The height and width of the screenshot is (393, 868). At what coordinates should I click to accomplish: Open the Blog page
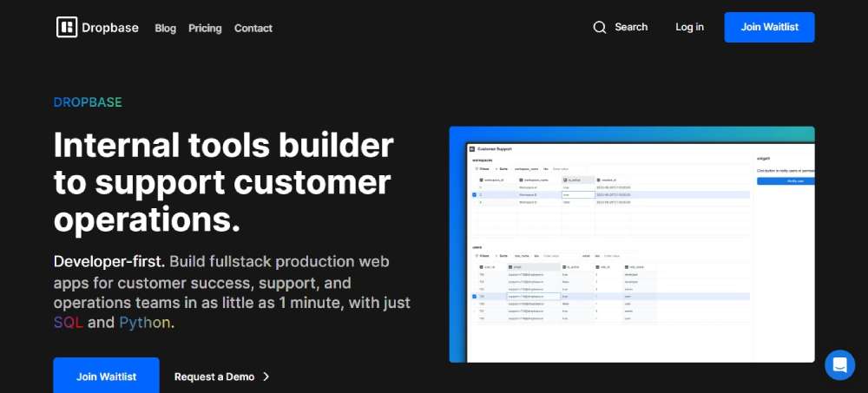click(166, 29)
